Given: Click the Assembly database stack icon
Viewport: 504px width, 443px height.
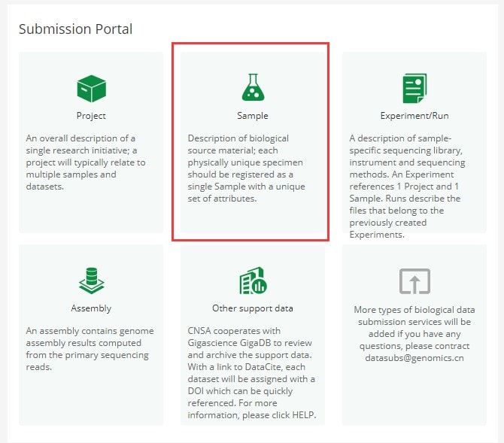Looking at the screenshot, I should click(92, 281).
